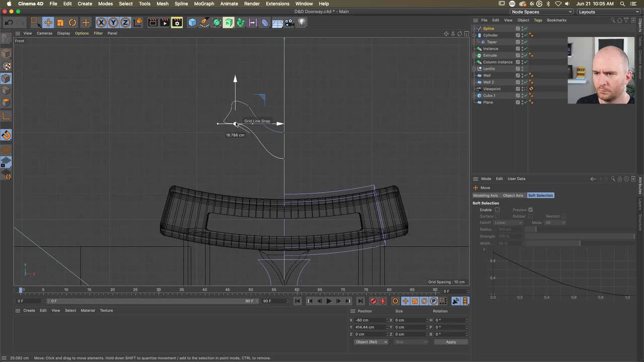Viewport: 644px width, 362px height.
Task: Open the MoGraph menu
Action: [x=204, y=4]
